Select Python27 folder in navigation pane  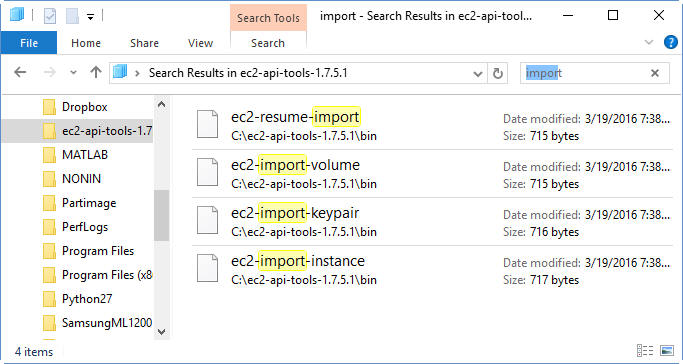point(87,299)
